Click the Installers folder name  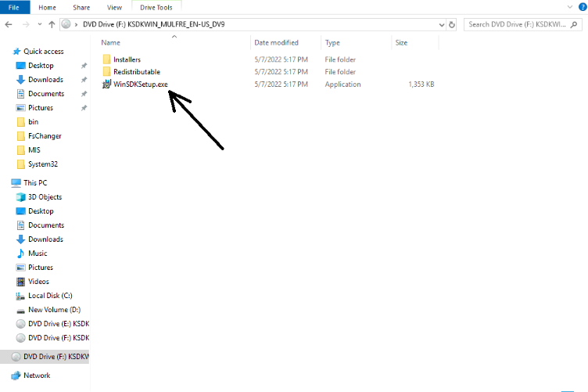[127, 59]
